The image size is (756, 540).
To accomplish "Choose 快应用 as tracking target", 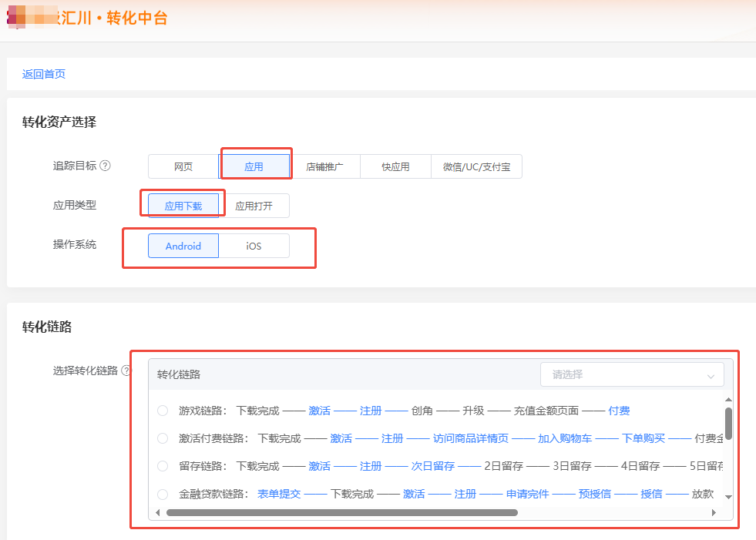I will [395, 167].
